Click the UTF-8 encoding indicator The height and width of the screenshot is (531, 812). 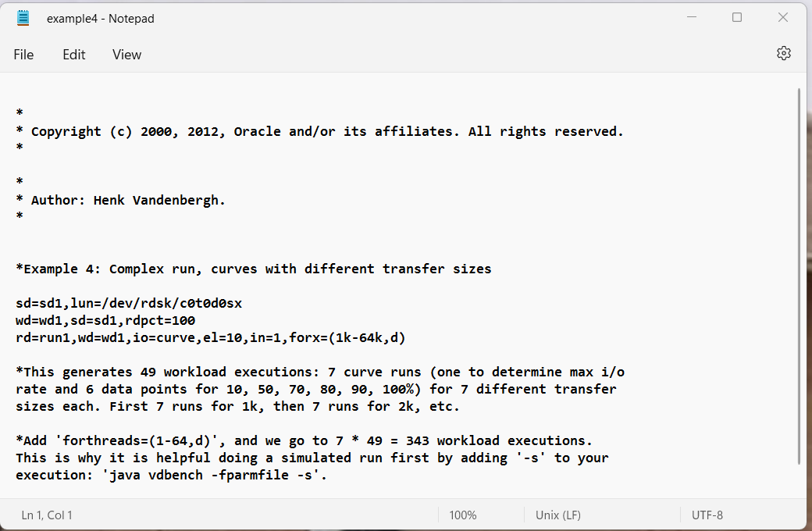(x=707, y=515)
